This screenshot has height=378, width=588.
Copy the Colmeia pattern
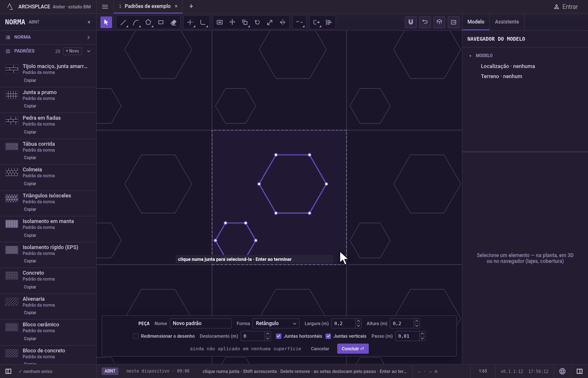click(x=30, y=184)
